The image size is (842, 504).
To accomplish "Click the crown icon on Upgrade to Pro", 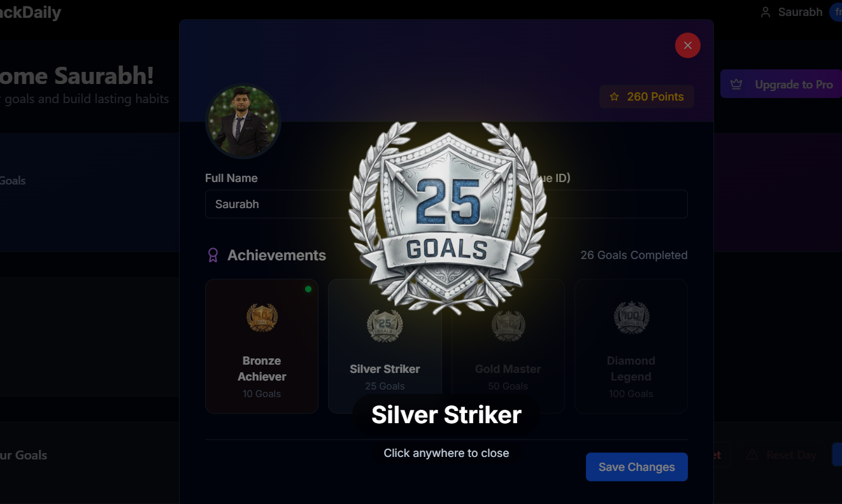I will coord(737,84).
